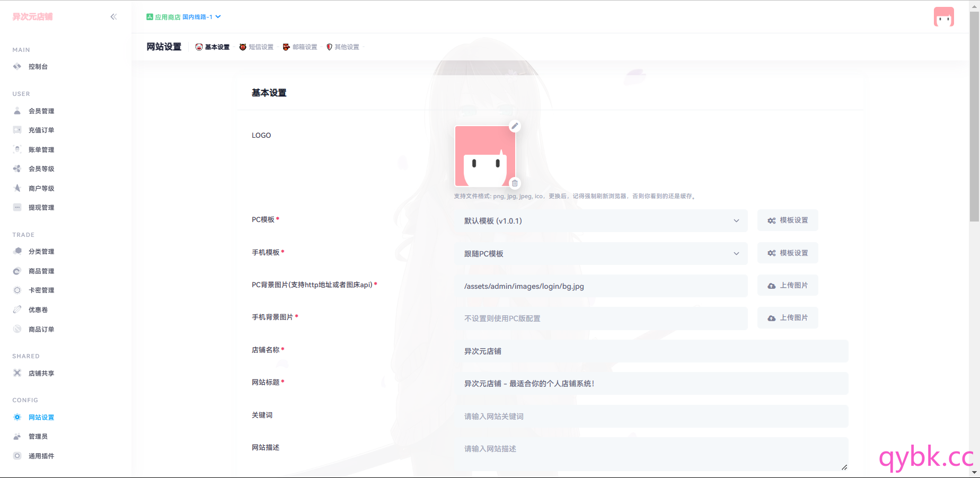
Task: Open the 应用商店 国内线路-1 dropdown
Action: pos(183,17)
